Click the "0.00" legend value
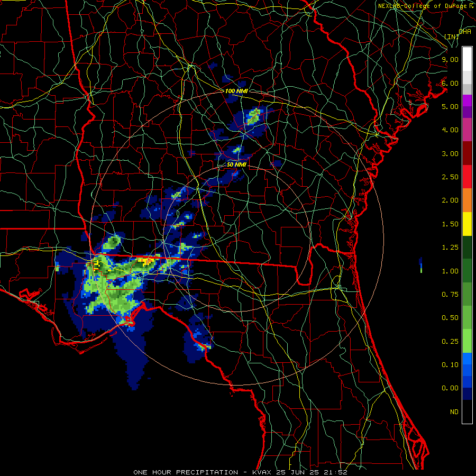Screen dimensions: 476x476 (450, 388)
